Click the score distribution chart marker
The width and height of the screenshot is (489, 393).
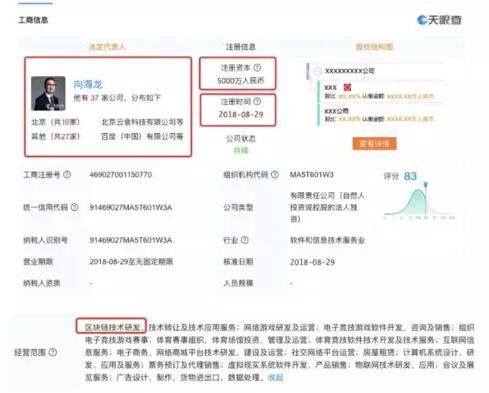click(426, 184)
